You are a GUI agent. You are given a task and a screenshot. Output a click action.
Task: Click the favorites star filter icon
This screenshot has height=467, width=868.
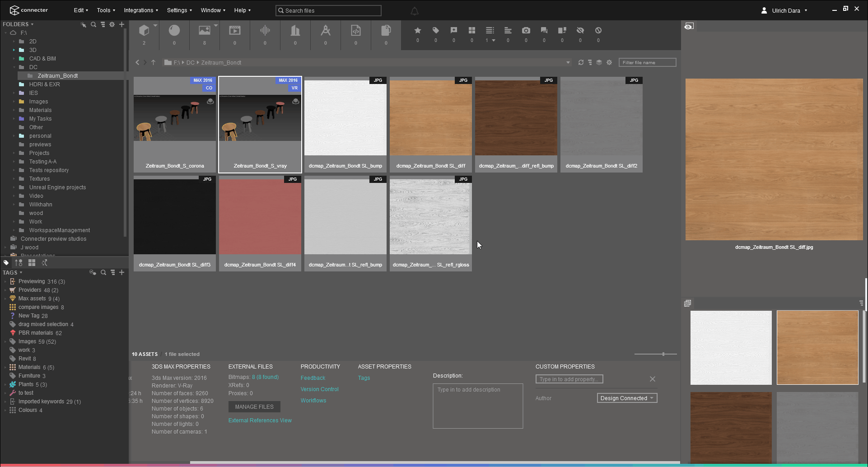pos(417,31)
